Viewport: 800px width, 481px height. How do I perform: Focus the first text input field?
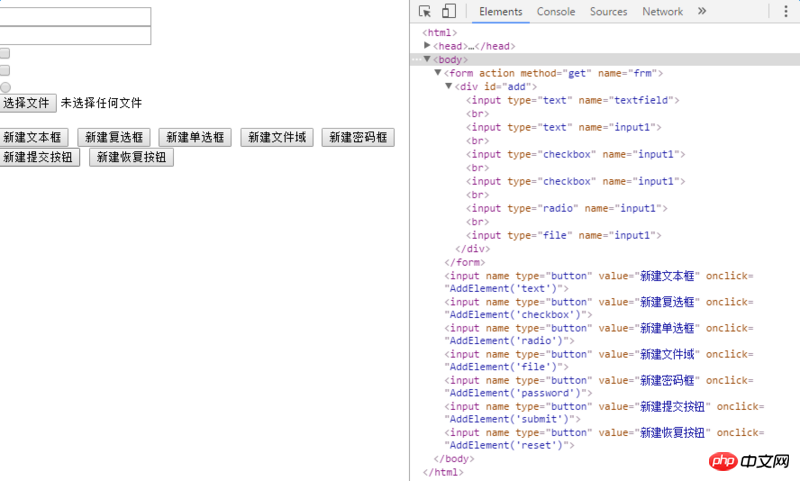tap(75, 17)
